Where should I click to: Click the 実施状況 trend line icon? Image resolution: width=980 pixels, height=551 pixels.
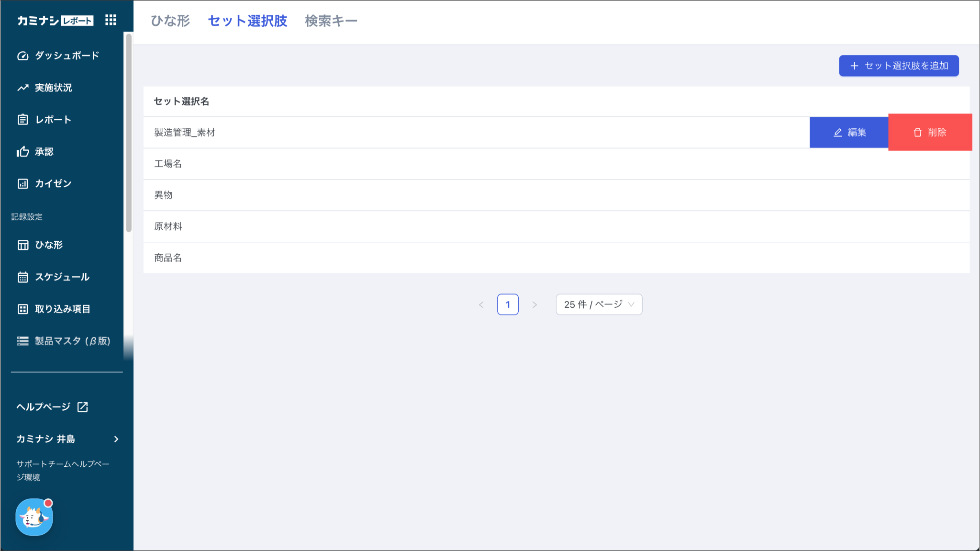[23, 88]
